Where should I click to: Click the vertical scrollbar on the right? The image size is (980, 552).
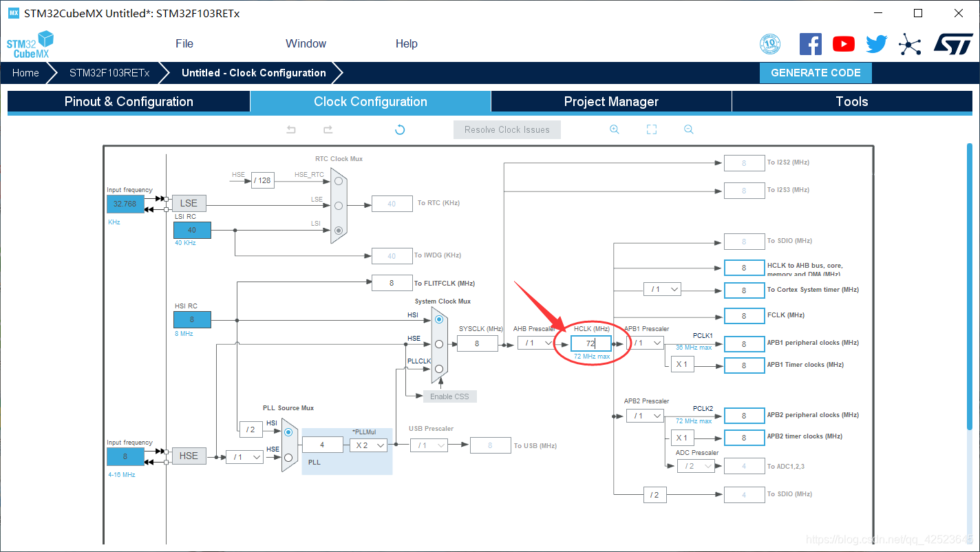[x=970, y=286]
